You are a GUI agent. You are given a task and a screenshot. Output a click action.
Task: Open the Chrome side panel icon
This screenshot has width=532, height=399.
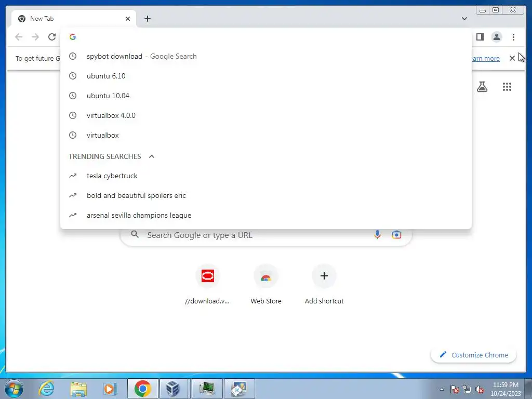click(480, 37)
